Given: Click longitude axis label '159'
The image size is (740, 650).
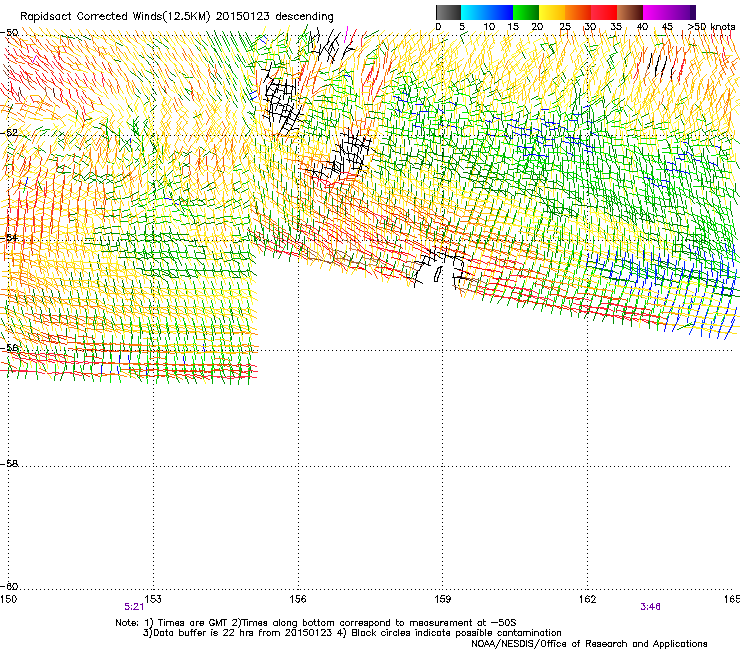Looking at the screenshot, I should coord(442,599).
